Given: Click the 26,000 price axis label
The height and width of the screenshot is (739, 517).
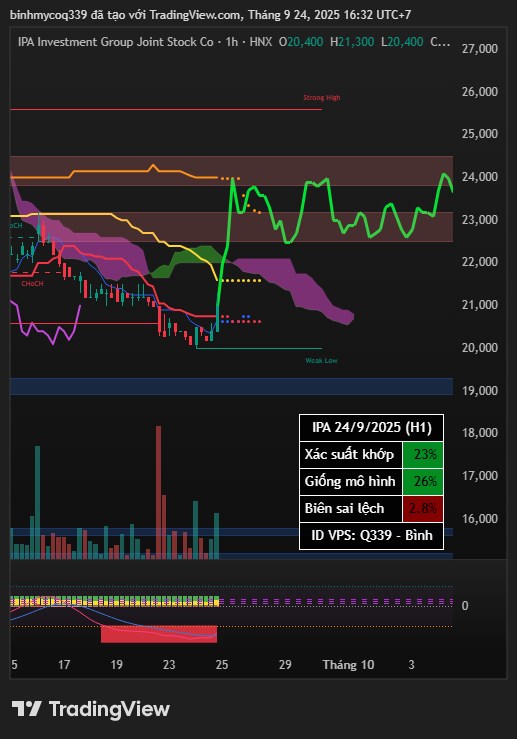Looking at the screenshot, I should tap(480, 91).
